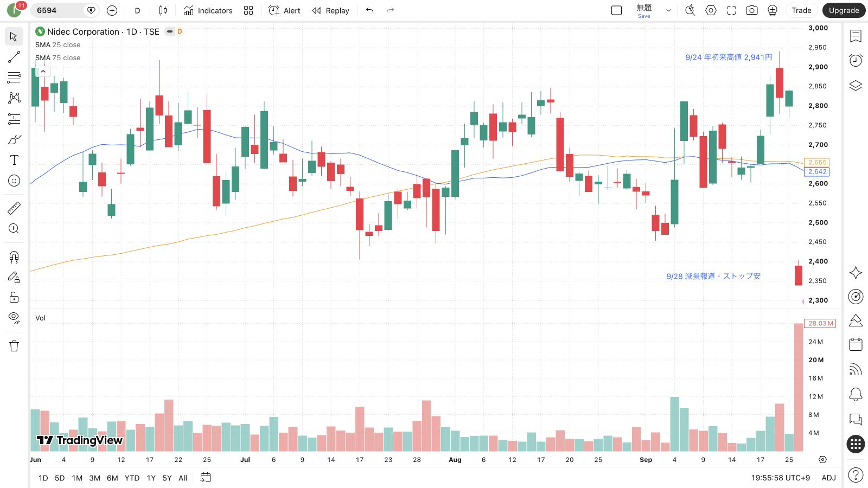
Task: Expand the manage layouts dropdown arrow
Action: pos(668,10)
